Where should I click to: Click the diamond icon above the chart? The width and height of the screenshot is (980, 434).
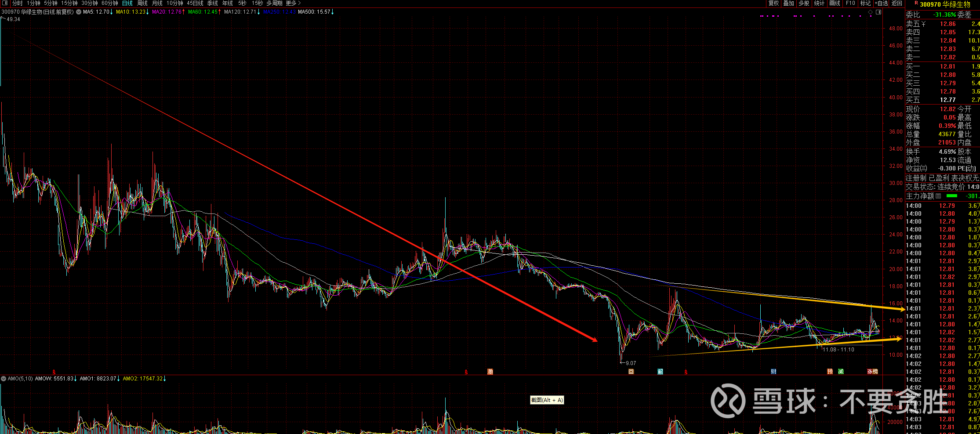[x=871, y=12]
